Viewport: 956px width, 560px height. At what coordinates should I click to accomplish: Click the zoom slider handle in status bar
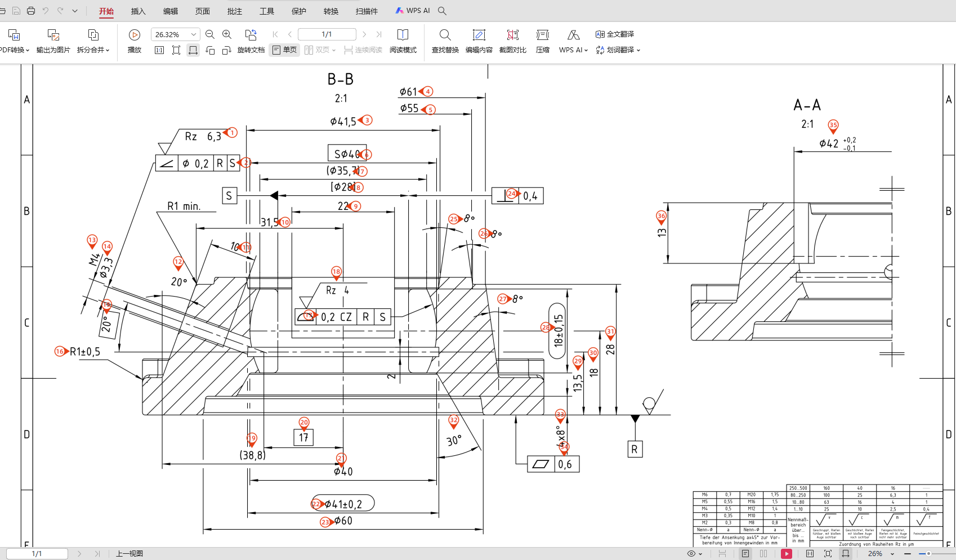point(928,554)
